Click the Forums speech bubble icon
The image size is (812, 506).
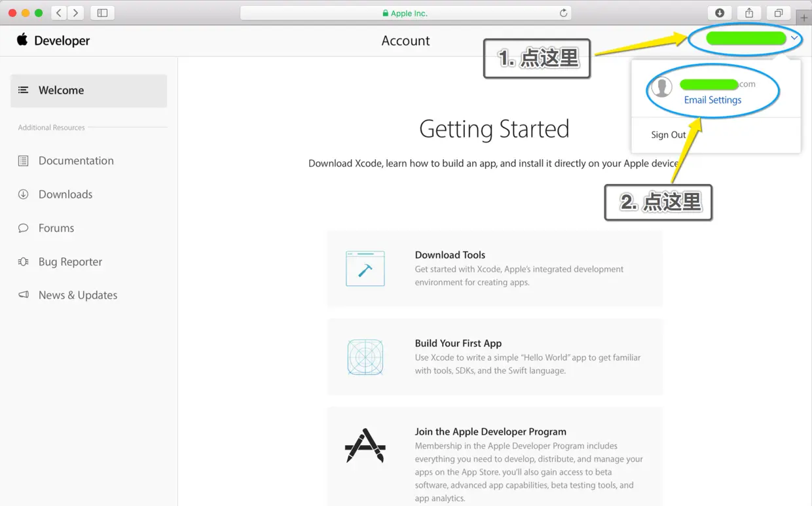(x=24, y=228)
